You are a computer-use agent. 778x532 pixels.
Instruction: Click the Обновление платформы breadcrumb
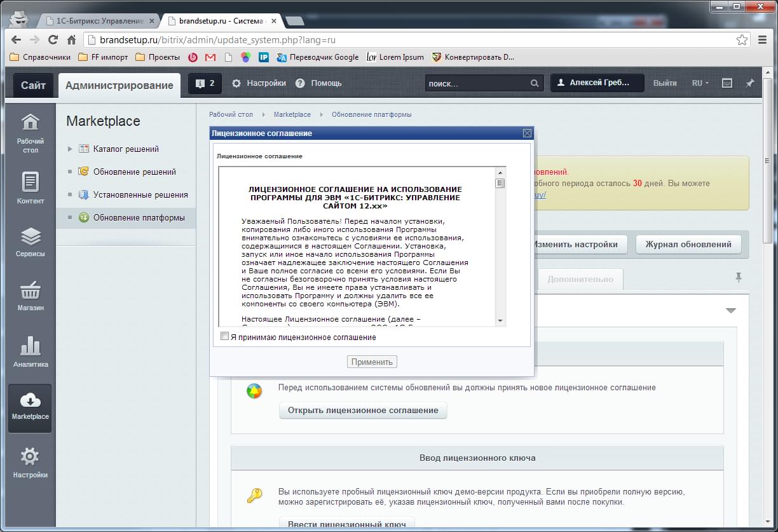(x=372, y=114)
